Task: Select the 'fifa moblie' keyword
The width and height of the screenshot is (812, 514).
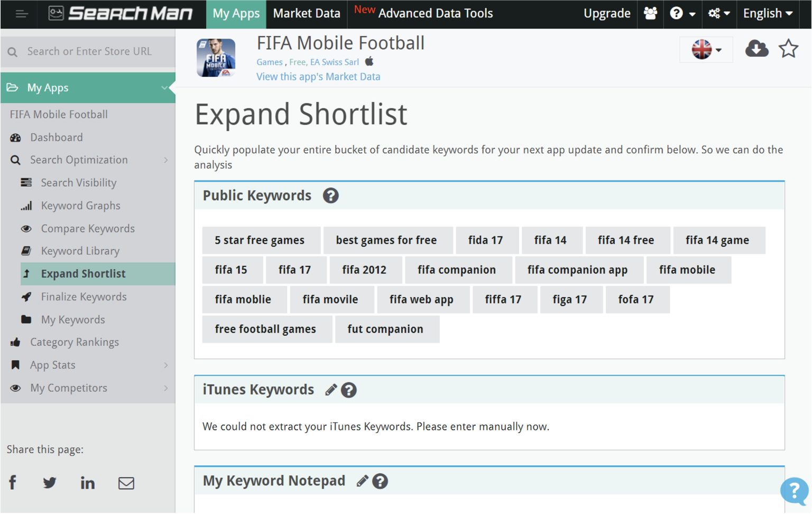Action: [245, 300]
